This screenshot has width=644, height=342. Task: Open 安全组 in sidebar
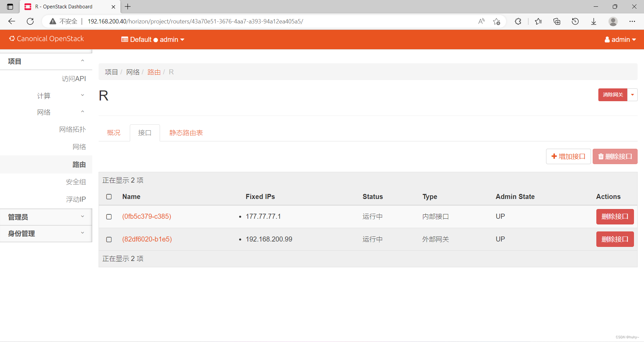[76, 182]
